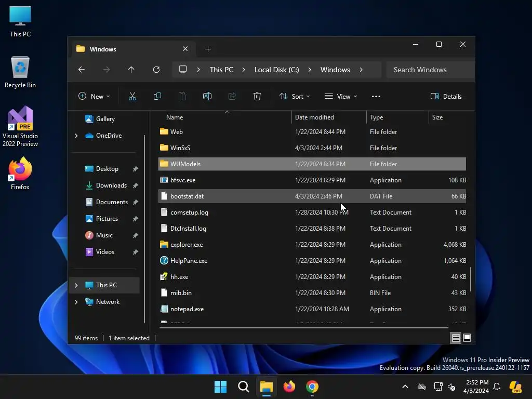Select the explorer.exe file

click(312, 245)
